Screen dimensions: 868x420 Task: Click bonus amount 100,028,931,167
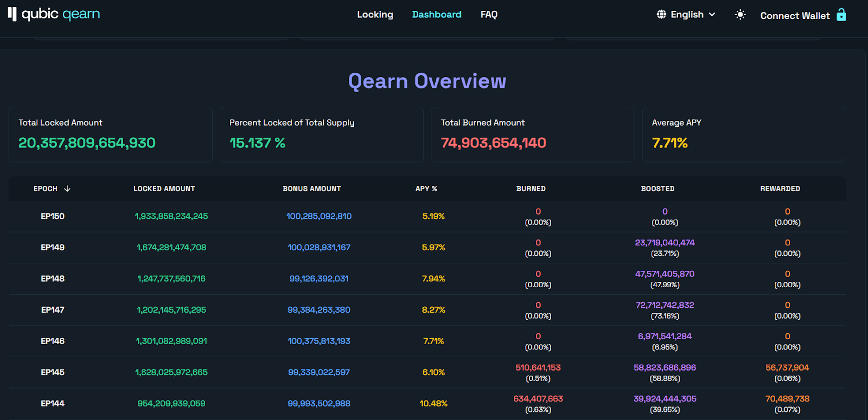pos(319,248)
